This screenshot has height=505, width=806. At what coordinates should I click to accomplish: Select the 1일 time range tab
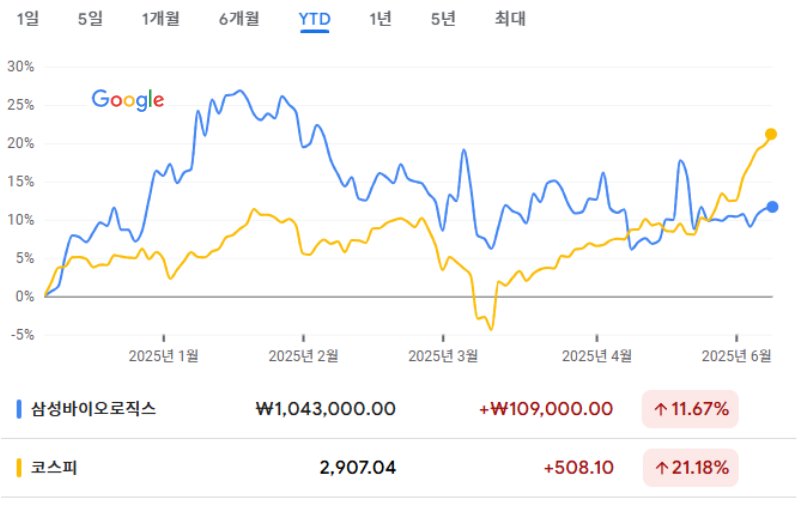click(28, 19)
